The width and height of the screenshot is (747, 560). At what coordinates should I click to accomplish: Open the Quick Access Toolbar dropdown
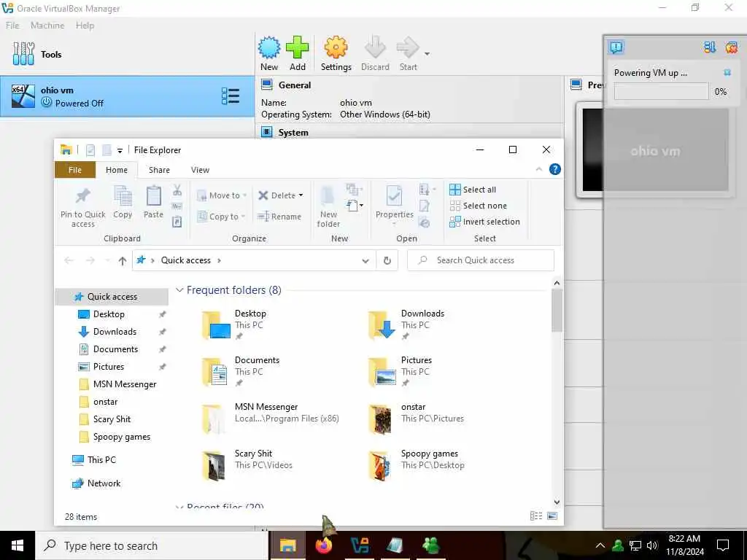point(120,150)
